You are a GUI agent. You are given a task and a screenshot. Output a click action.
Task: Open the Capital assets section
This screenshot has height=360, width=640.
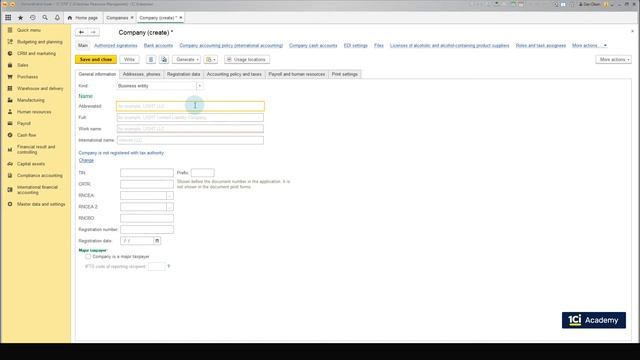tap(31, 164)
